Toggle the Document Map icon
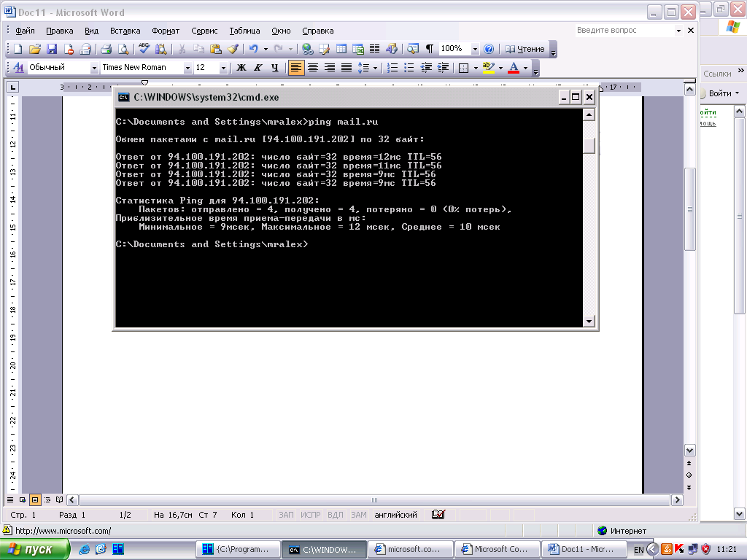This screenshot has width=747, height=560. (x=413, y=49)
